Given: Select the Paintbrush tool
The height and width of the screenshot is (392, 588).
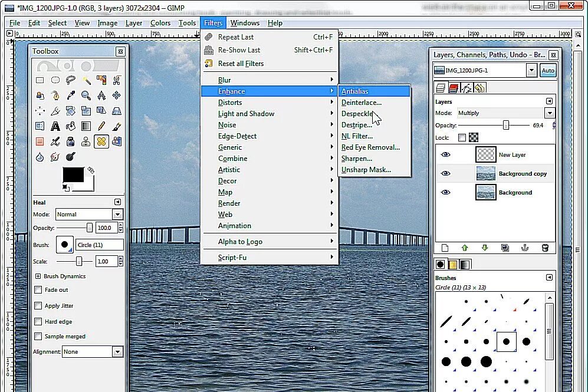Looking at the screenshot, I should pos(117,126).
